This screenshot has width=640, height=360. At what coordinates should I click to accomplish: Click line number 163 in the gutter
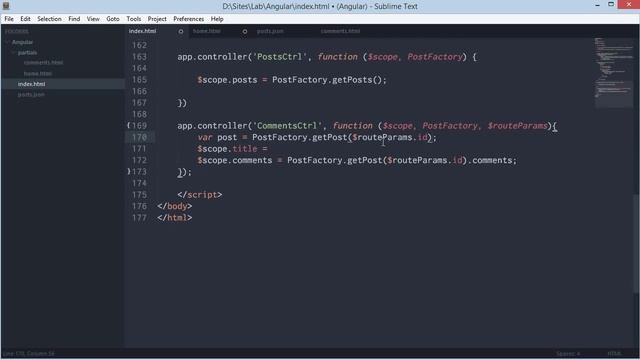point(140,57)
